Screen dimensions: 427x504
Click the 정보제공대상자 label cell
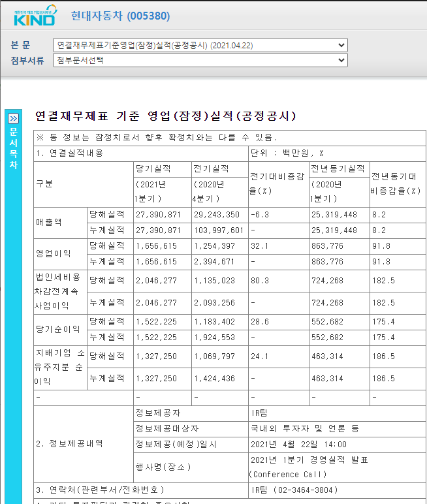(x=191, y=429)
